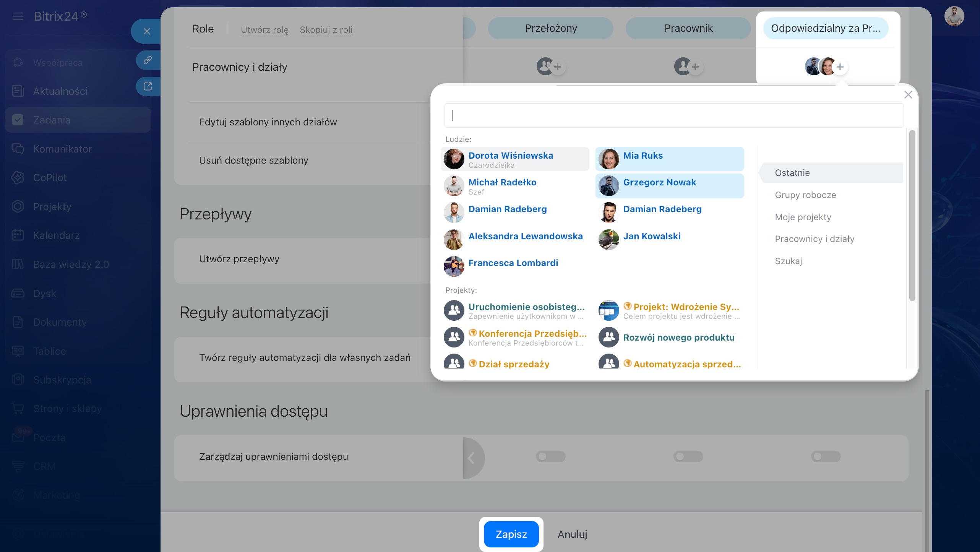The height and width of the screenshot is (552, 980).
Task: Click the Dokumenty icon
Action: tap(18, 322)
